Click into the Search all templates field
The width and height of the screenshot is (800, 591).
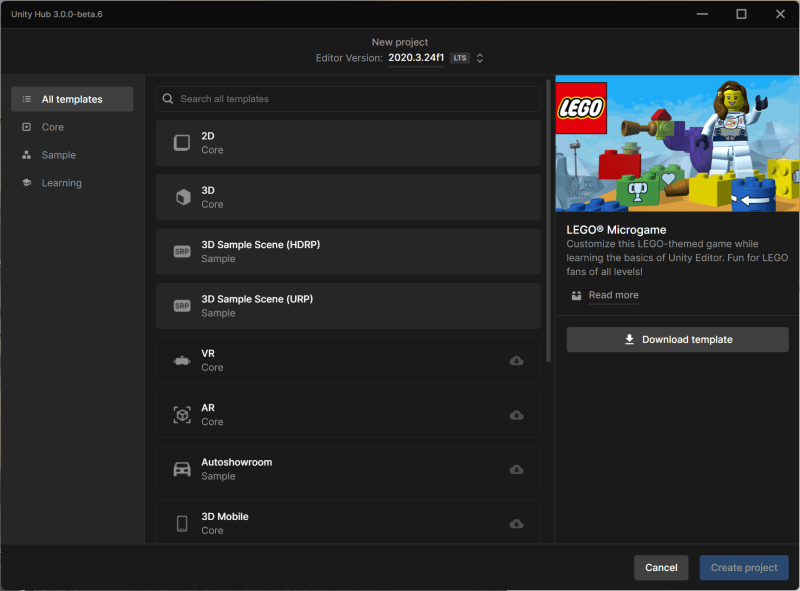click(348, 99)
